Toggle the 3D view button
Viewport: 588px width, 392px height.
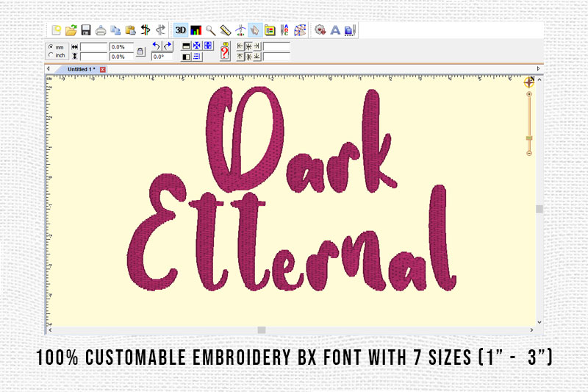181,30
